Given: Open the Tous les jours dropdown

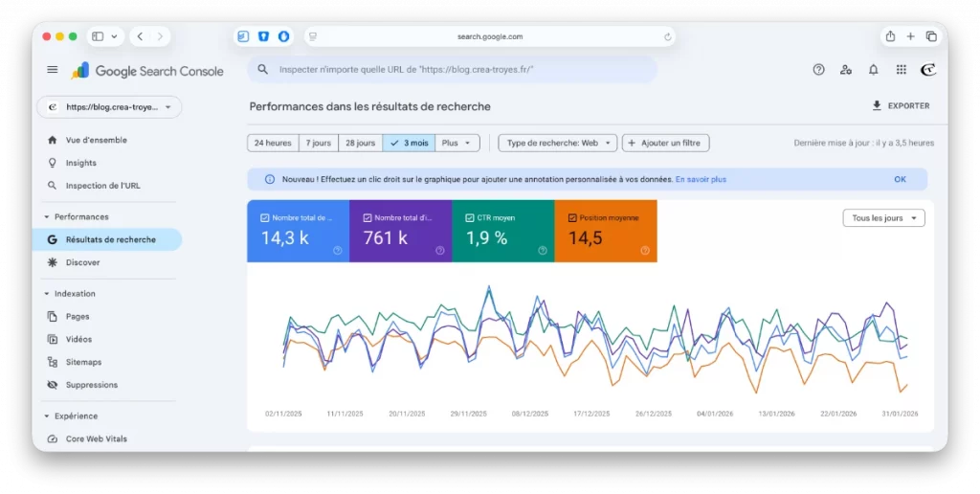Looking at the screenshot, I should [883, 218].
